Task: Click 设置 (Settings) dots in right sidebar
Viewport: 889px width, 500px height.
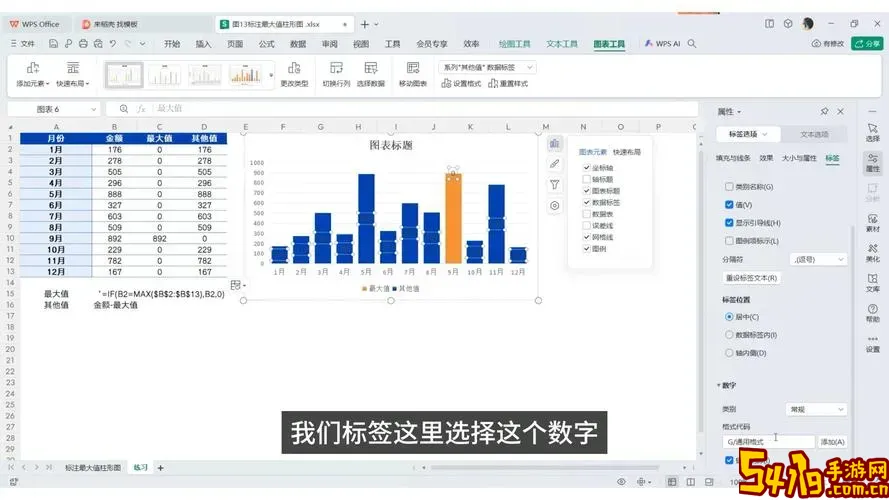Action: tap(873, 344)
